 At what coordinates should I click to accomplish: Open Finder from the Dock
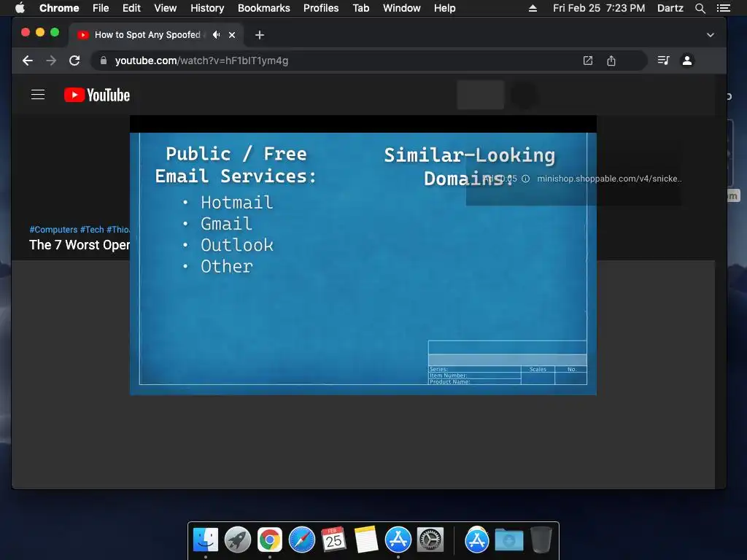205,540
